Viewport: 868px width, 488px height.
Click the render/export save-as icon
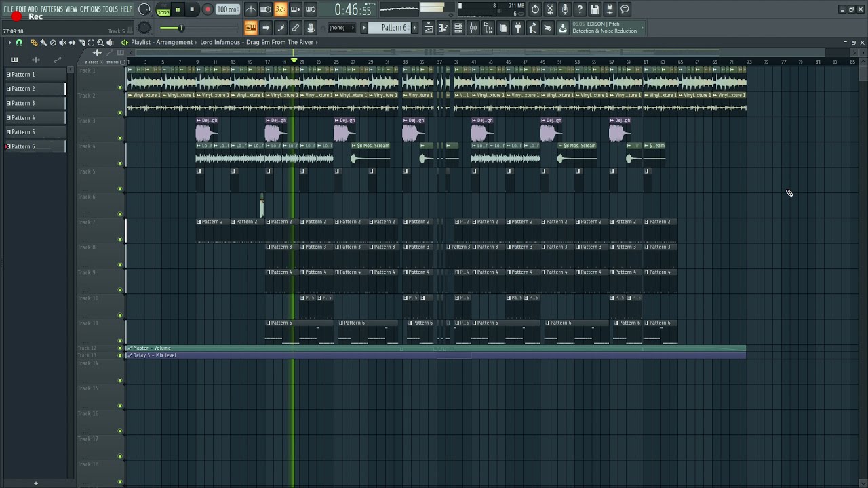tap(610, 9)
